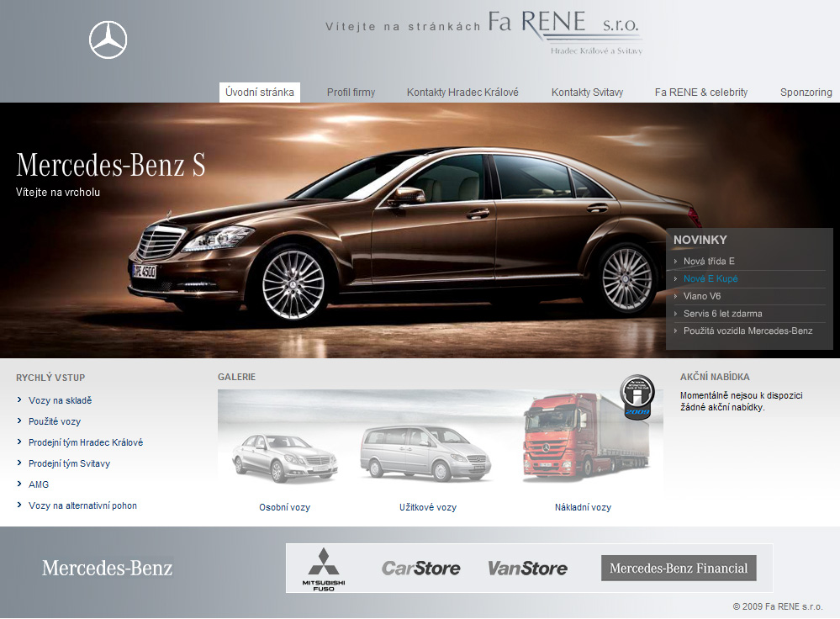This screenshot has width=840, height=619.
Task: Go to Kontakty Hradec Králové
Action: pyautogui.click(x=462, y=93)
